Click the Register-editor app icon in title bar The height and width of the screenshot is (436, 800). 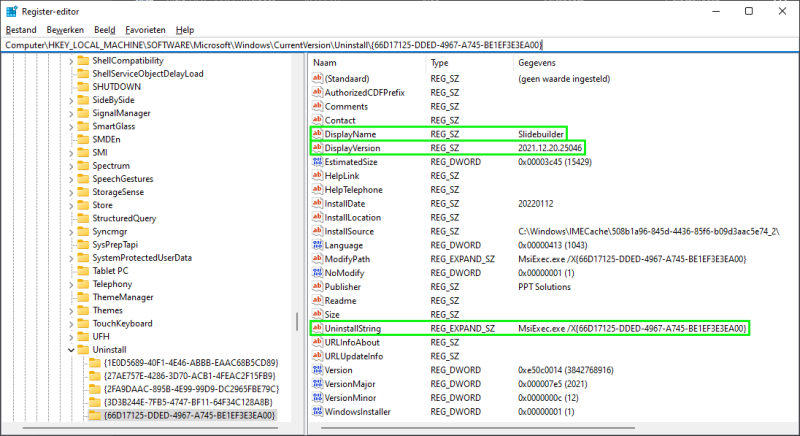(11, 11)
